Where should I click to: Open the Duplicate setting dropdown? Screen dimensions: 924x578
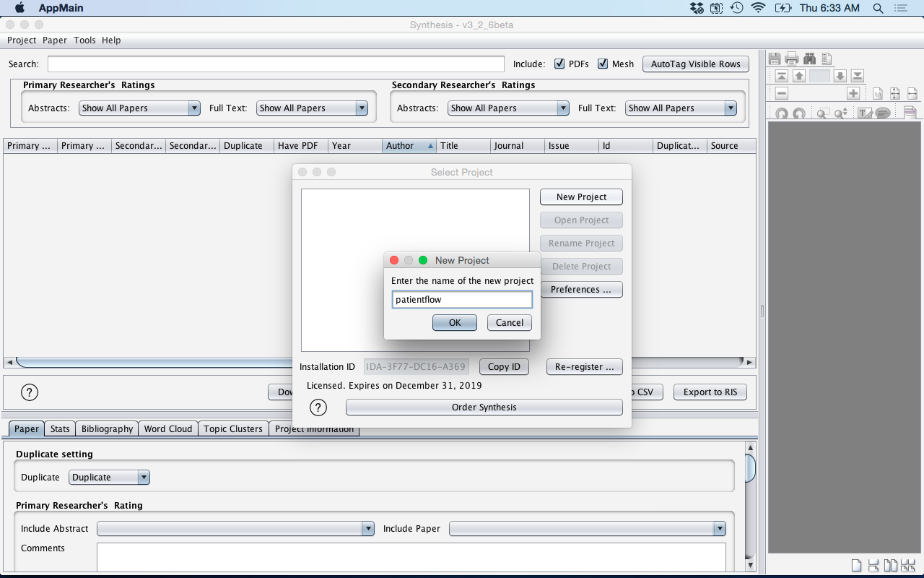coord(109,477)
